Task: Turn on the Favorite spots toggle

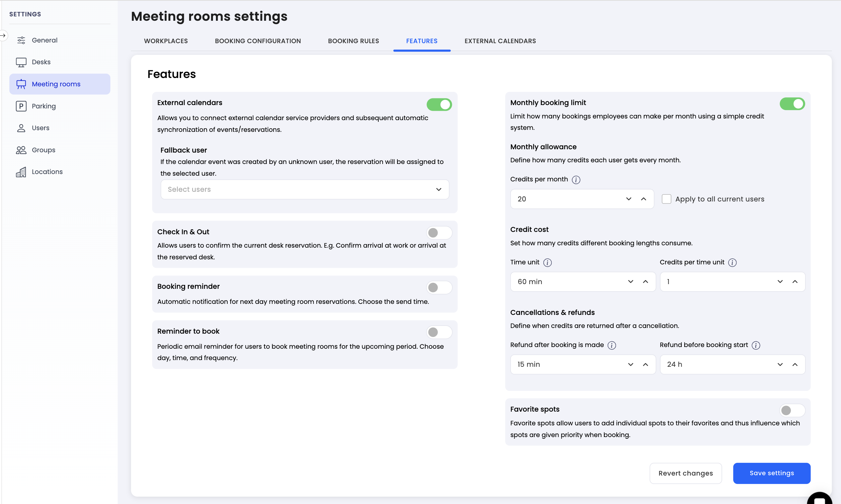Action: (x=792, y=410)
